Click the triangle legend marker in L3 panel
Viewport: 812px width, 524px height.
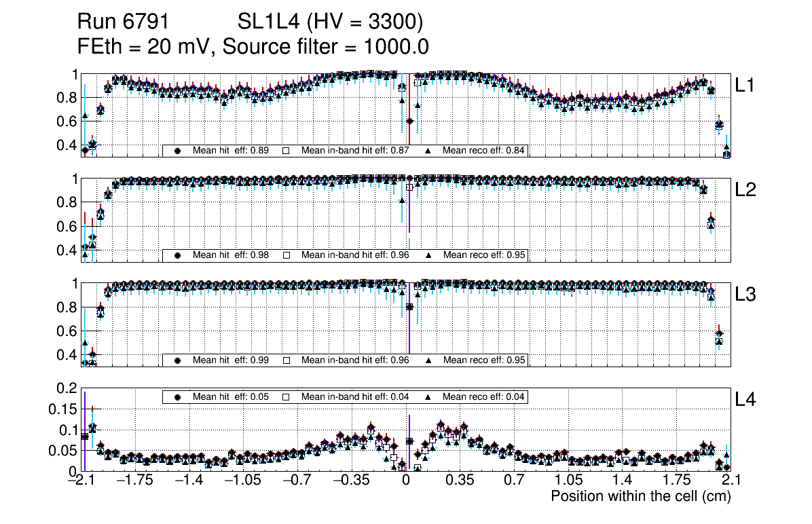[x=429, y=360]
